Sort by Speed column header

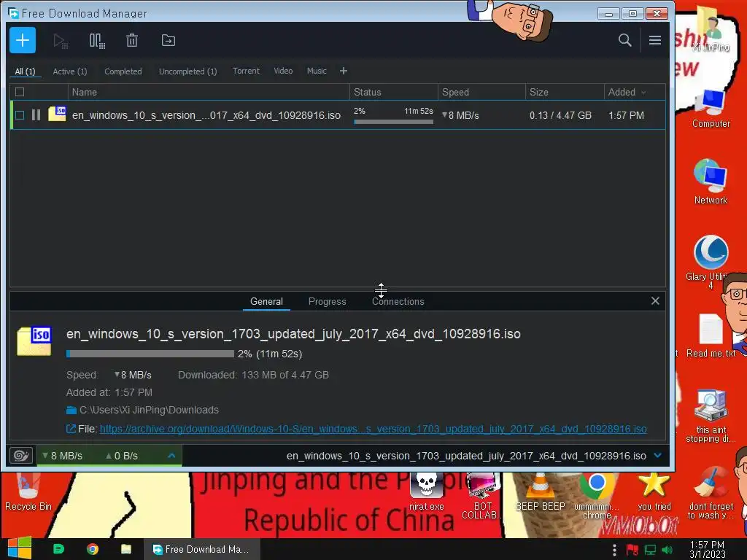coord(481,92)
